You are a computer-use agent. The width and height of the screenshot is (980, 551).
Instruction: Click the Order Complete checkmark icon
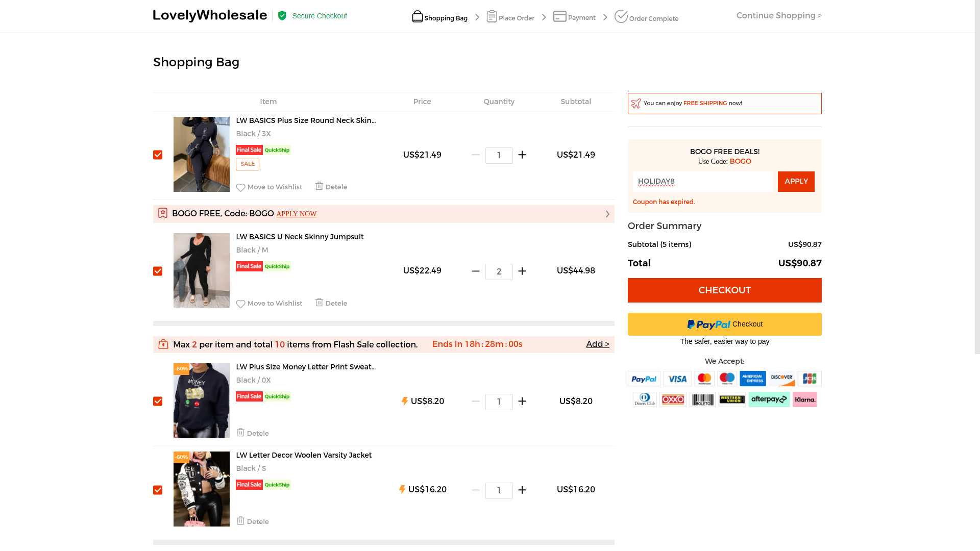(x=621, y=16)
